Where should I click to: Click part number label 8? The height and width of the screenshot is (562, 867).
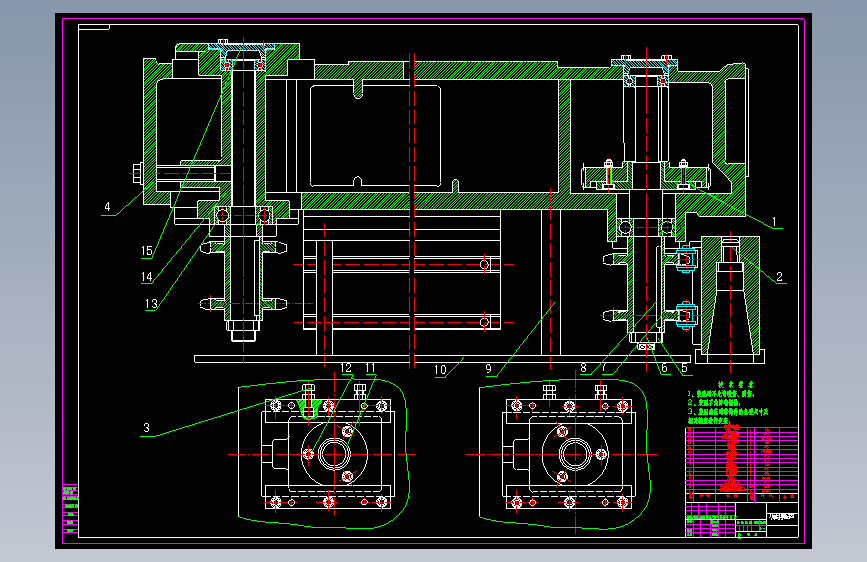tap(583, 368)
